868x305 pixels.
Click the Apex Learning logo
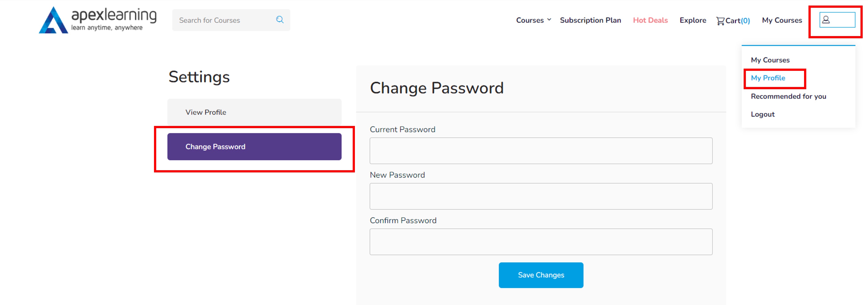coord(98,20)
